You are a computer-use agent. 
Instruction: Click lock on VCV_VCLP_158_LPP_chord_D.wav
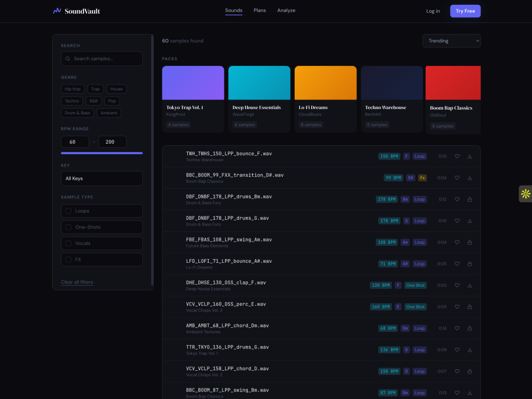click(x=470, y=371)
